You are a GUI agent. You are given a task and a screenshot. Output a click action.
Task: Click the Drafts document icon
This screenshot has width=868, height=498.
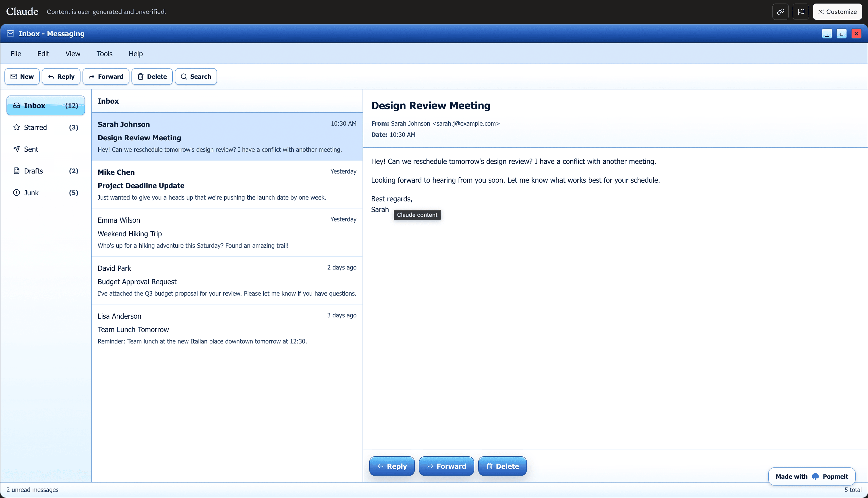point(16,171)
